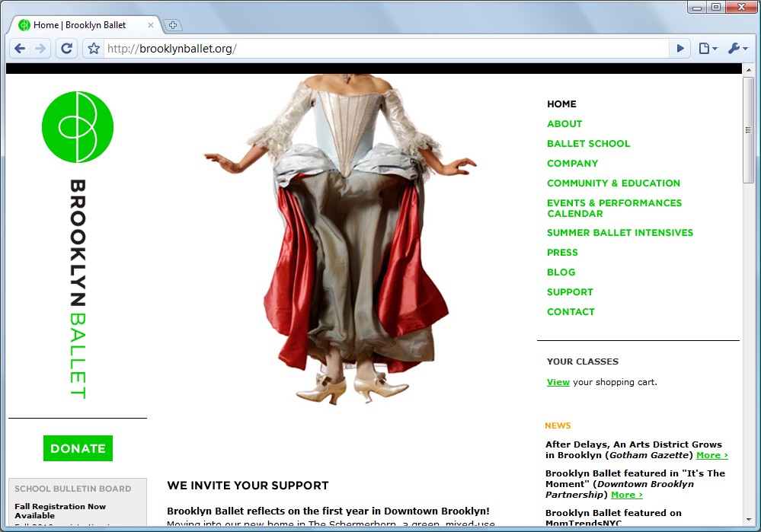Click the orange NEWS heading
The height and width of the screenshot is (532, 761).
558,425
